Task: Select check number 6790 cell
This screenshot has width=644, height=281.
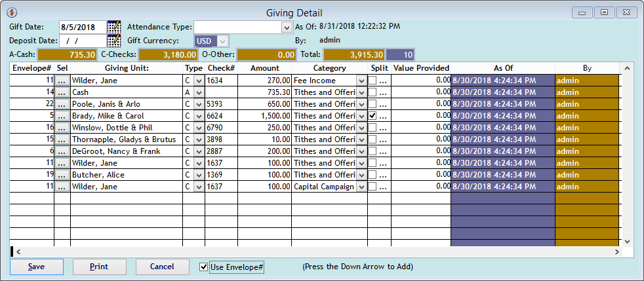Action: (221, 128)
